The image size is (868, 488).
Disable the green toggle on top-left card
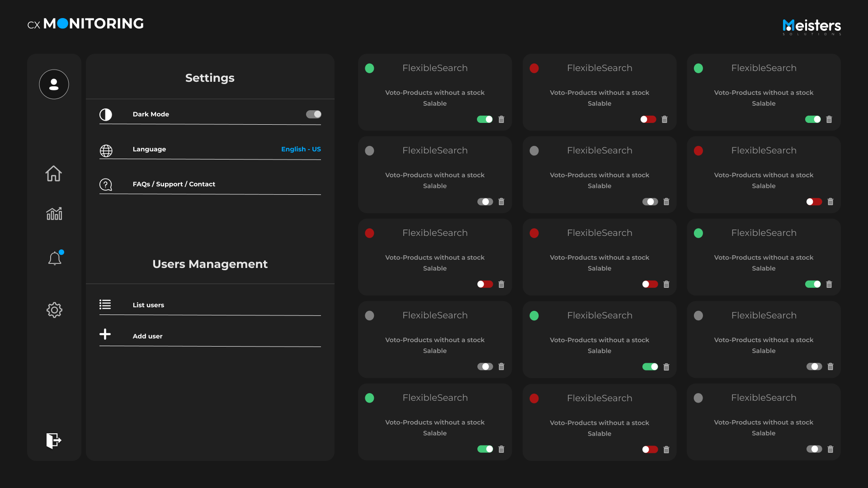(485, 120)
